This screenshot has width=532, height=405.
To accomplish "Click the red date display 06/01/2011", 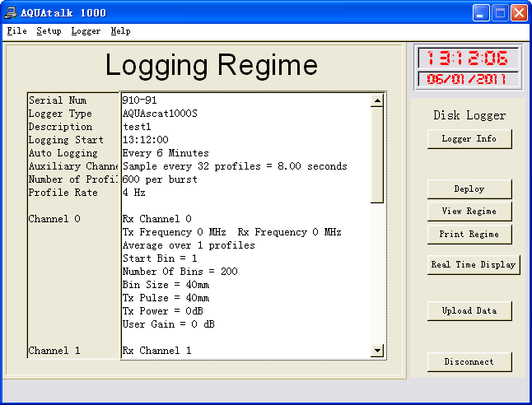I will (469, 79).
